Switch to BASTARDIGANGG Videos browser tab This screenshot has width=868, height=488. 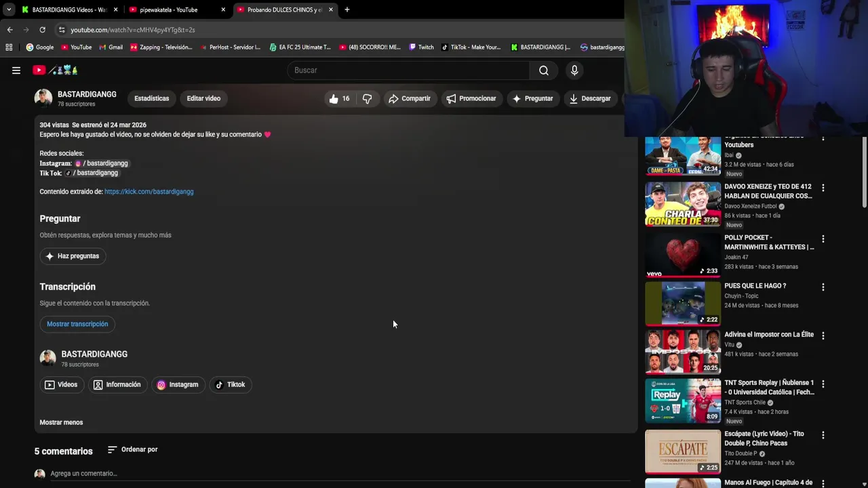pyautogui.click(x=70, y=9)
